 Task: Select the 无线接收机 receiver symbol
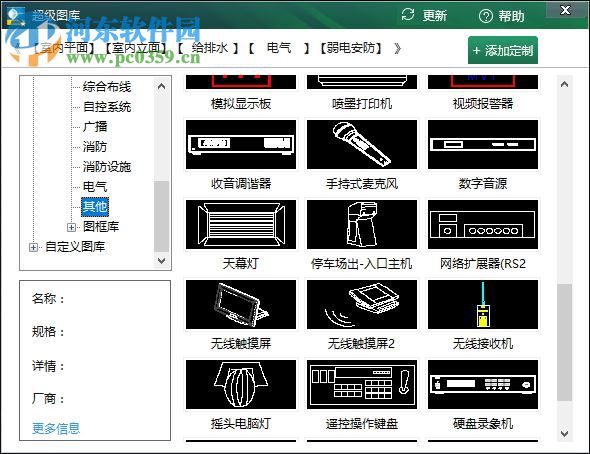[x=483, y=304]
